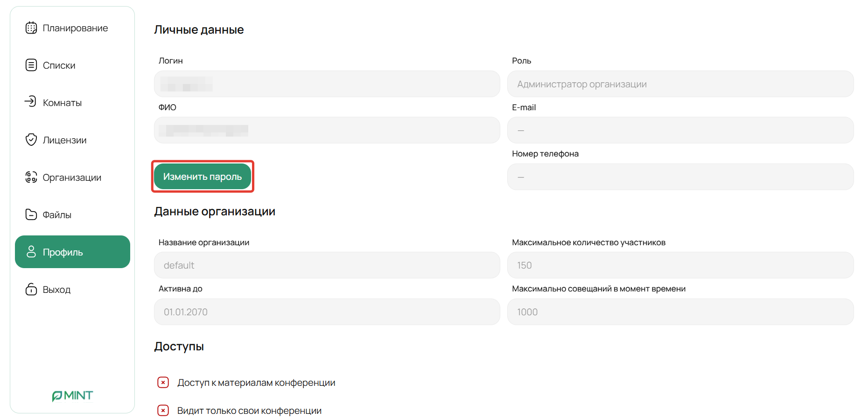Click the Planning calendar icon

[x=31, y=28]
